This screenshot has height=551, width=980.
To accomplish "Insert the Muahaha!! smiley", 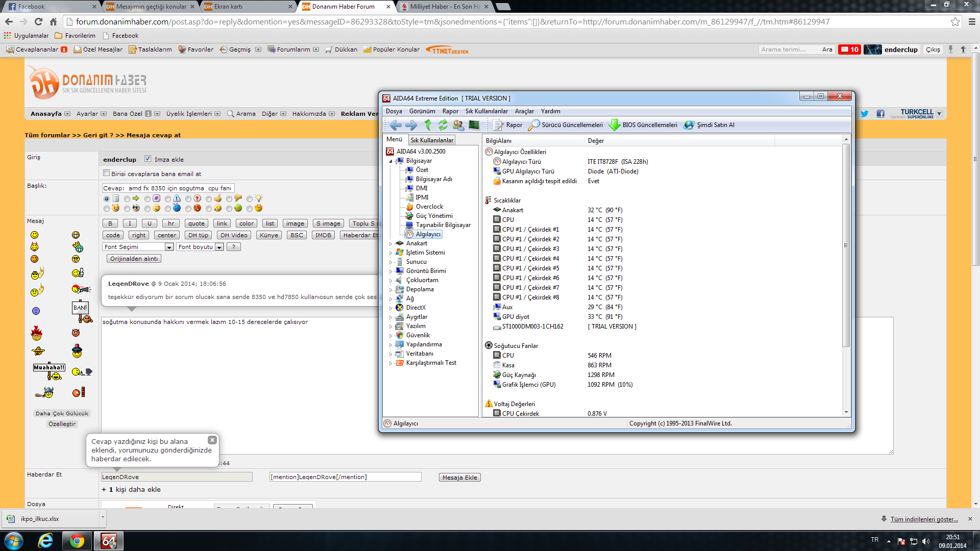I will [48, 372].
